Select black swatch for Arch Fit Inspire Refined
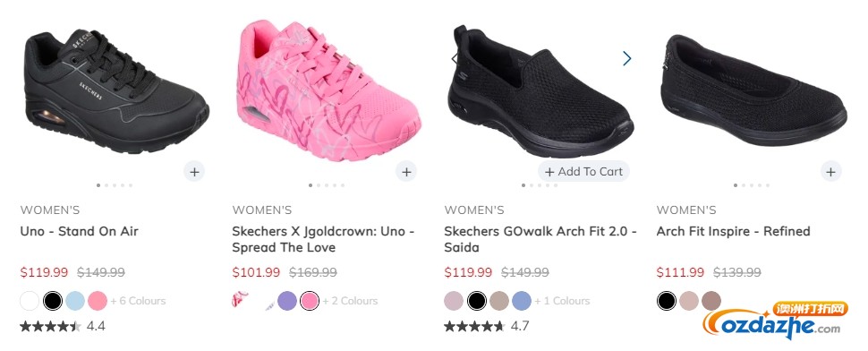The width and height of the screenshot is (868, 351). click(667, 301)
